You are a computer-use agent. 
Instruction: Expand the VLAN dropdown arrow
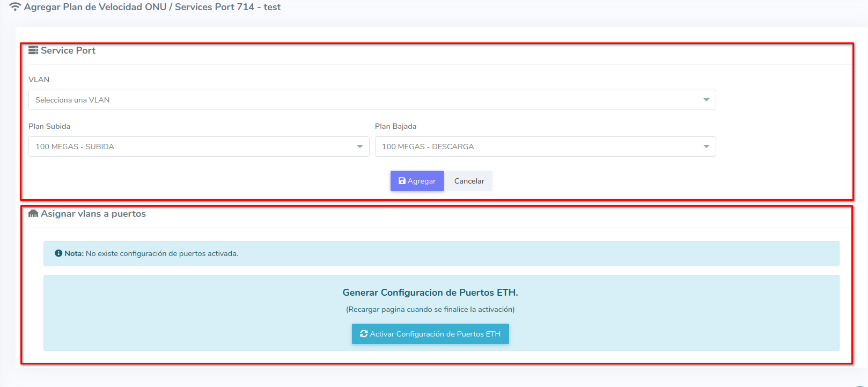click(706, 100)
